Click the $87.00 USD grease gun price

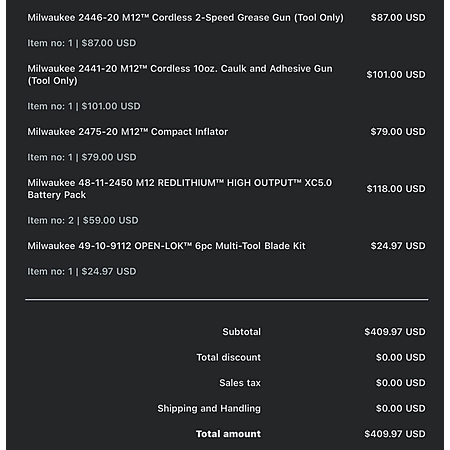[398, 18]
